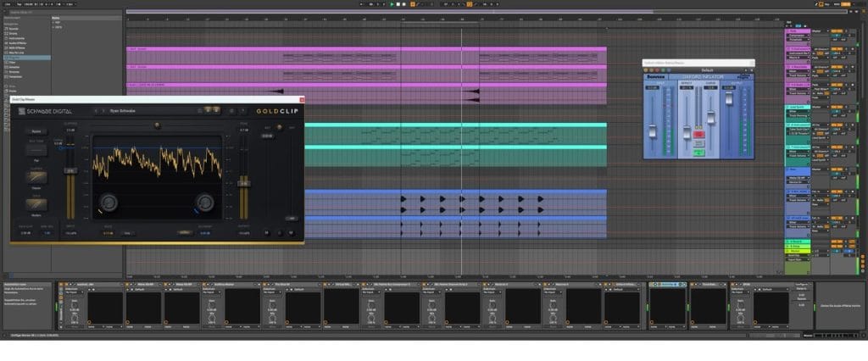This screenshot has width=868, height=361.
Task: Load previous preset arrow in Gold Clip
Action: (96, 111)
